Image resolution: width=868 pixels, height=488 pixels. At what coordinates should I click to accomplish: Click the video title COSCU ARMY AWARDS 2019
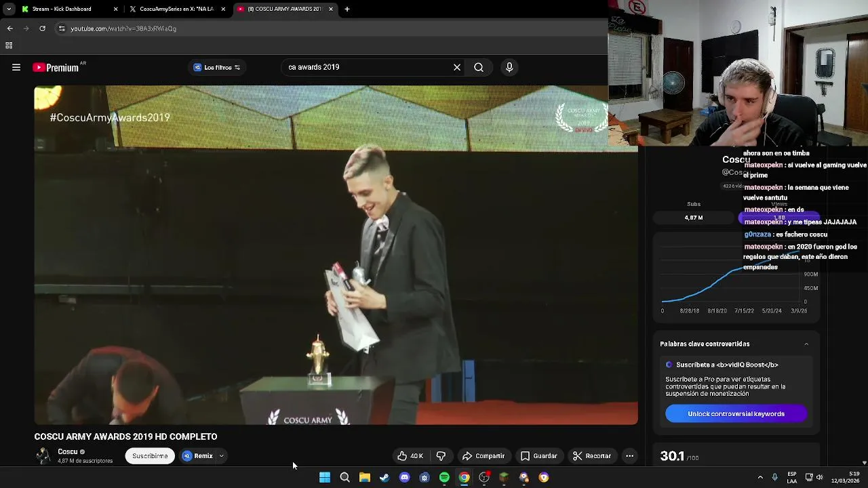tap(125, 437)
